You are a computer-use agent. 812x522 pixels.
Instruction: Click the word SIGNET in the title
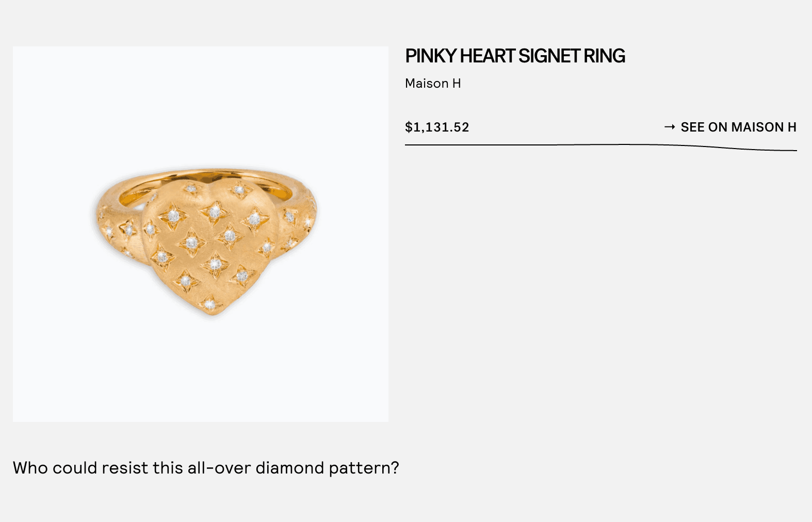(x=549, y=56)
